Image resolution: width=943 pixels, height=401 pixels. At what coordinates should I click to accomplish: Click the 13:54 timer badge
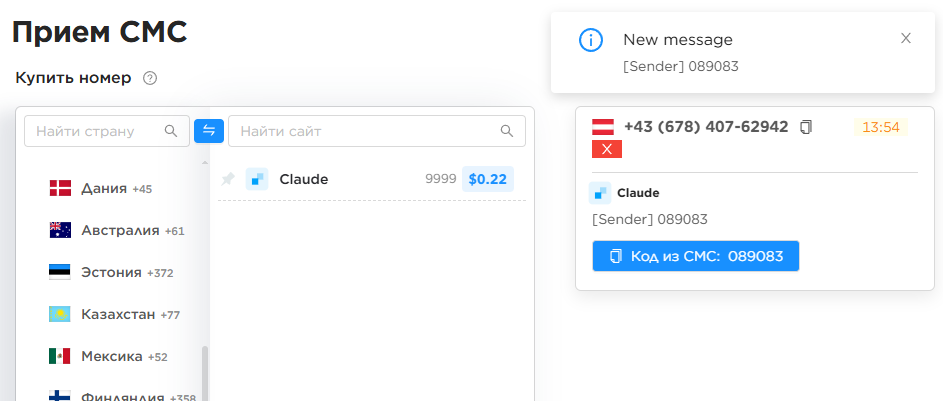pos(880,127)
